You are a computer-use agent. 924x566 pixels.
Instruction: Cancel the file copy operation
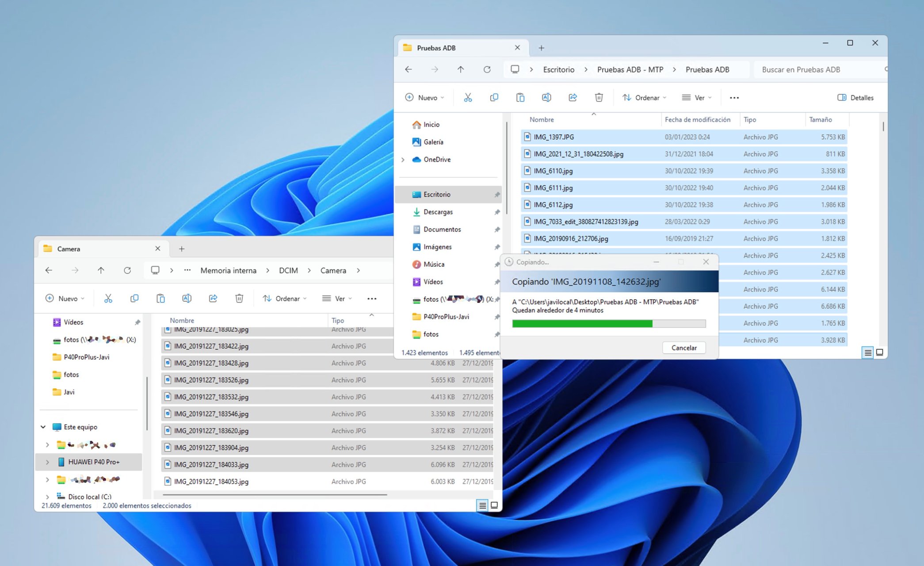click(683, 348)
